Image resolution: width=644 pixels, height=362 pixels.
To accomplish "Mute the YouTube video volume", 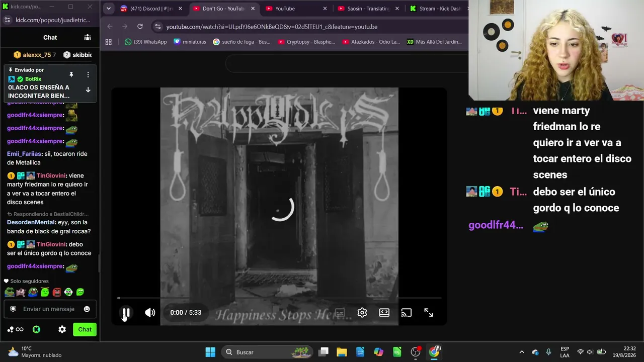I will (x=150, y=313).
